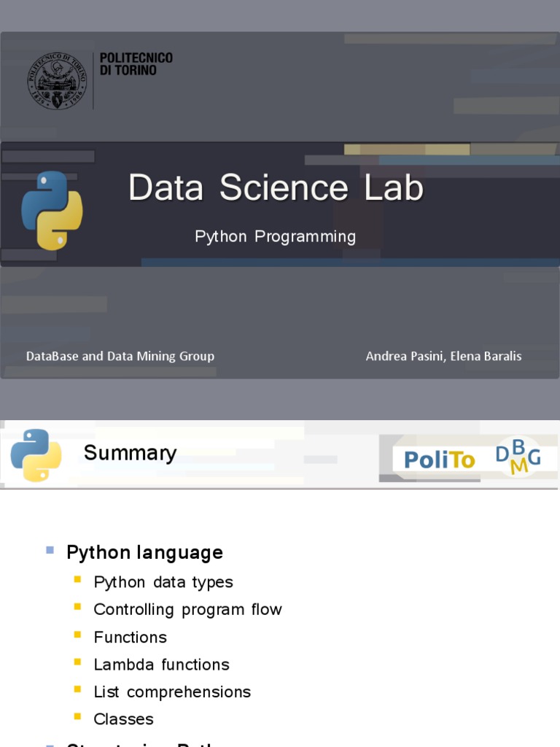Click Lambda functions bullet item

[x=161, y=665]
